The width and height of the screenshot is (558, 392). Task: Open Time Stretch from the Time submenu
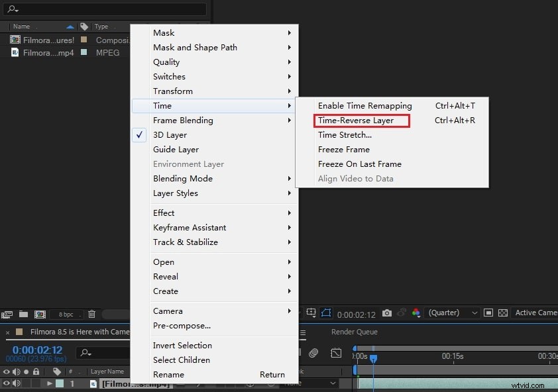pos(343,134)
